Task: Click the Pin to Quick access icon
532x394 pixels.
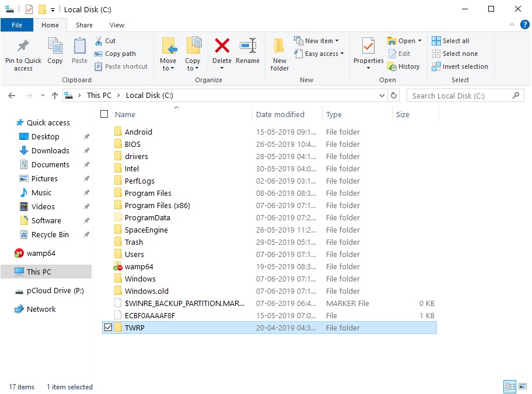Action: point(23,47)
